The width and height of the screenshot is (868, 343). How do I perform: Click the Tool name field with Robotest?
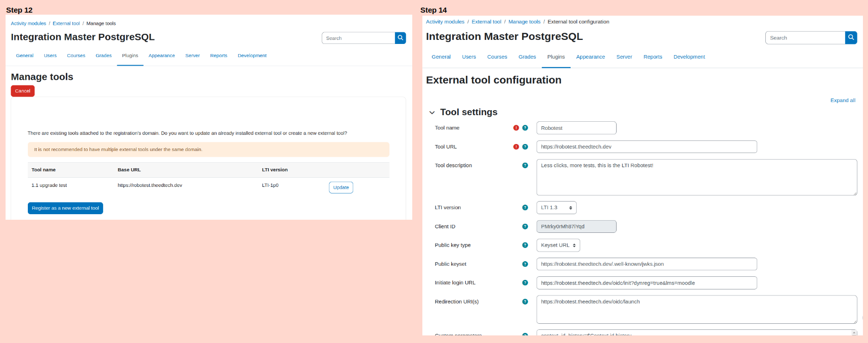[x=576, y=128]
